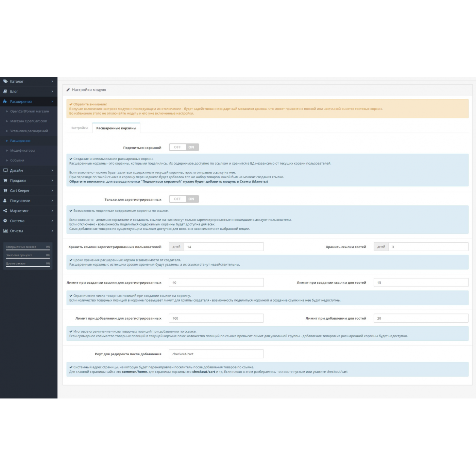
Task: Click the Блог book icon
Action: pos(5,91)
